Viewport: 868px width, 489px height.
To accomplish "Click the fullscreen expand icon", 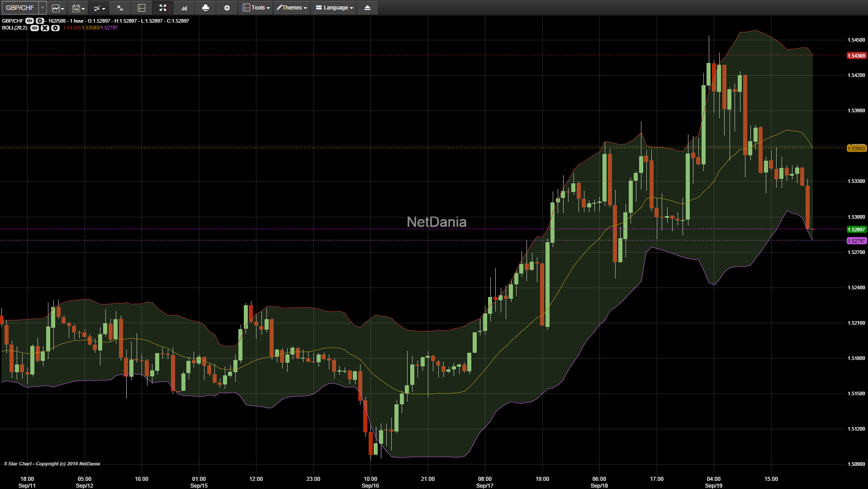I will [163, 8].
